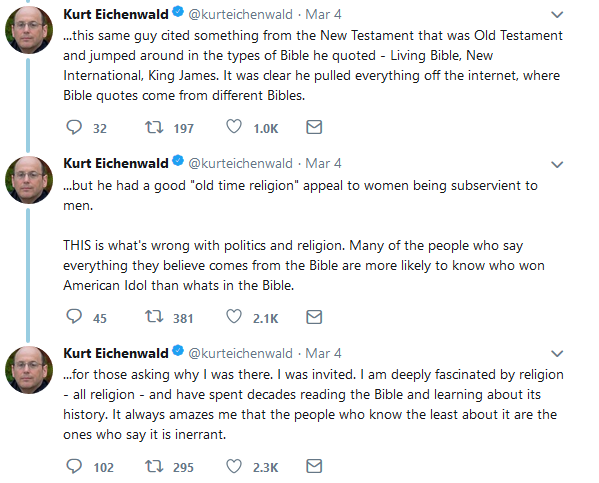Send first tweet via direct message envelope

314,127
